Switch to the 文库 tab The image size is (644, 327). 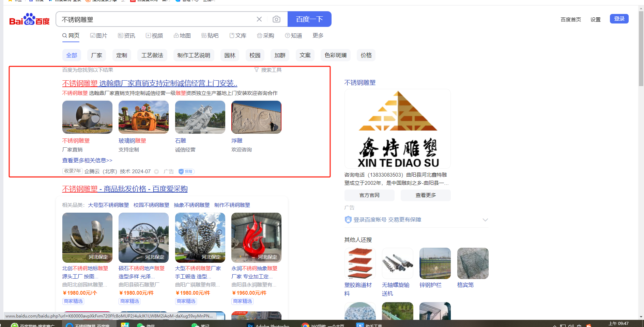(238, 36)
